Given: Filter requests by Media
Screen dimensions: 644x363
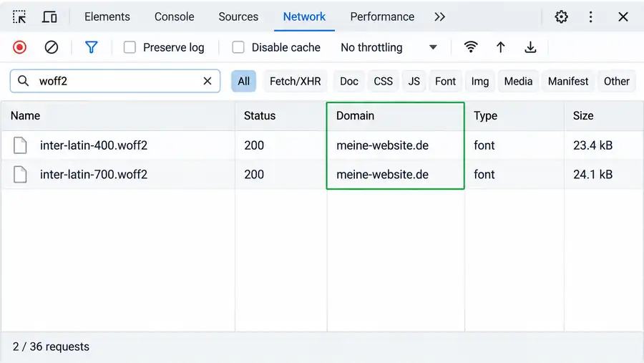Looking at the screenshot, I should [518, 81].
